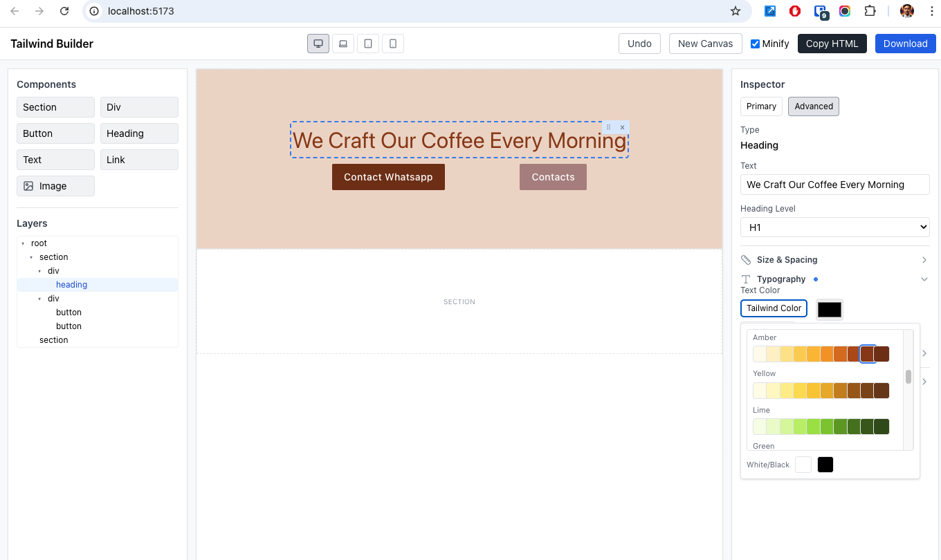941x560 pixels.
Task: Switch canvas to desktop viewport
Action: coord(318,44)
